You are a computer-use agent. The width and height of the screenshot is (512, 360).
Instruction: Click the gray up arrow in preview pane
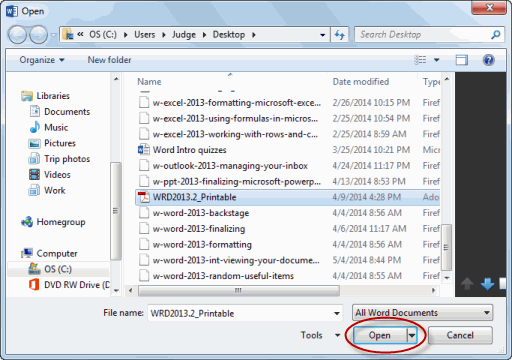[467, 284]
